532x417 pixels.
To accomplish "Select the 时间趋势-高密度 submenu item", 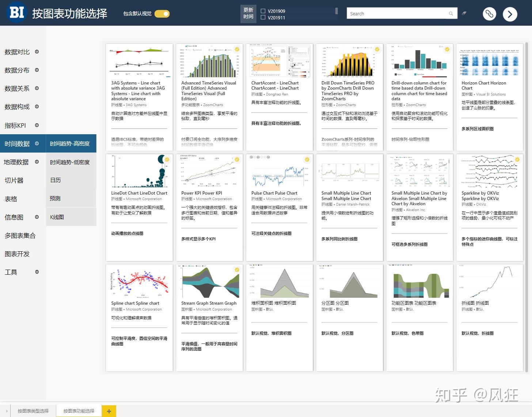I will pyautogui.click(x=71, y=143).
